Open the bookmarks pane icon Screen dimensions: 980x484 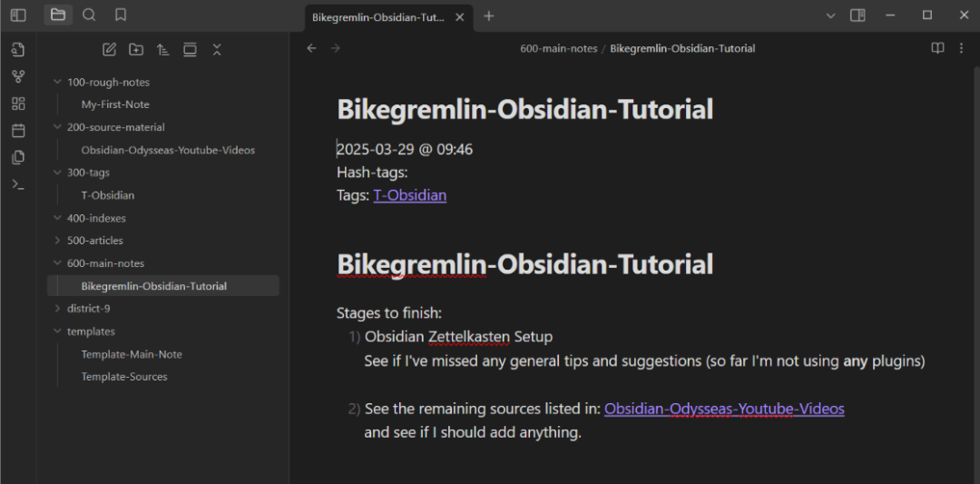pyautogui.click(x=121, y=15)
